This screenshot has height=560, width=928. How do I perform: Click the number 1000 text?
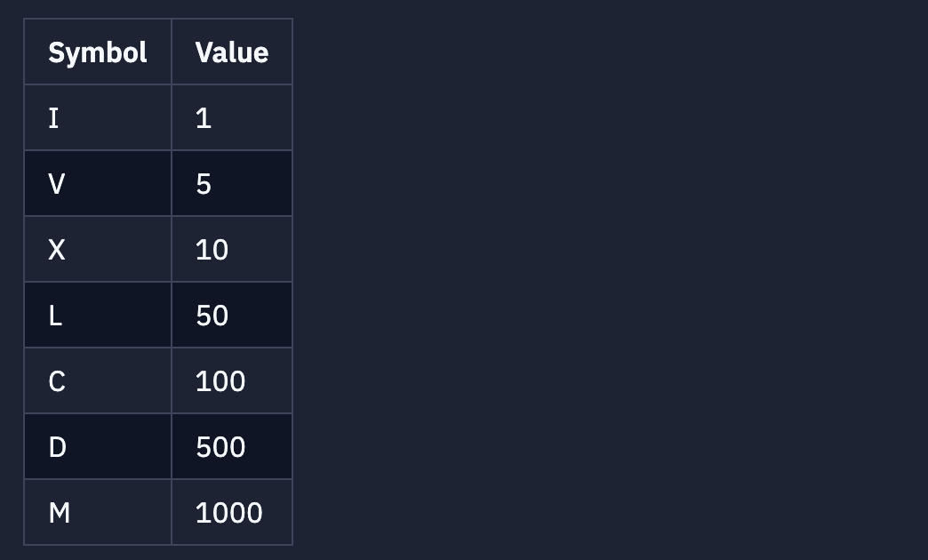click(229, 513)
